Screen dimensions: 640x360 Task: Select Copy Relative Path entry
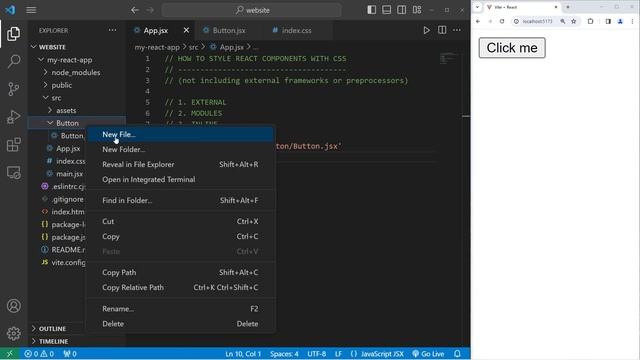point(180,287)
